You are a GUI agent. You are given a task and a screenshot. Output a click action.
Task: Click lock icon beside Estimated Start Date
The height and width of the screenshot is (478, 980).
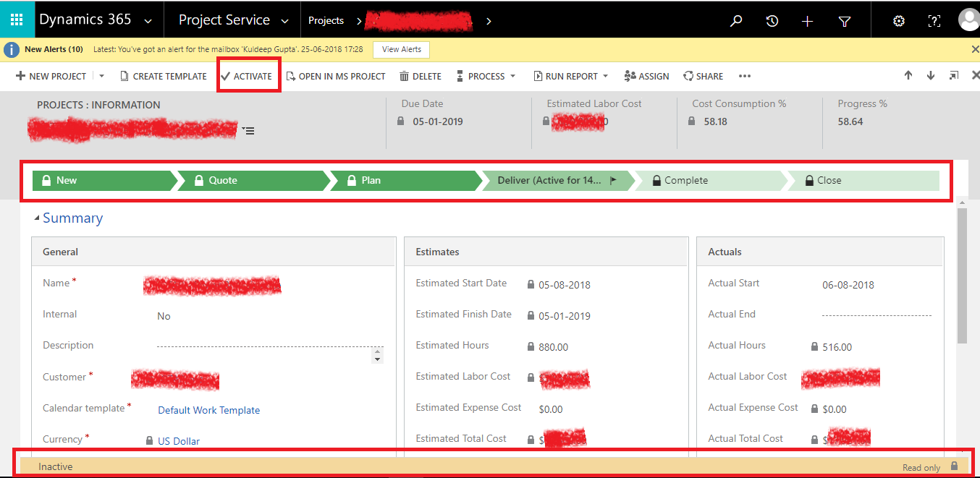[x=531, y=284]
